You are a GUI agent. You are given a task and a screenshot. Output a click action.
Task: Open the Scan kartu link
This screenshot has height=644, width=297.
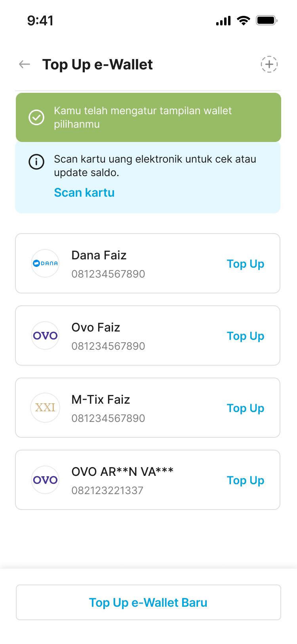[x=84, y=193]
